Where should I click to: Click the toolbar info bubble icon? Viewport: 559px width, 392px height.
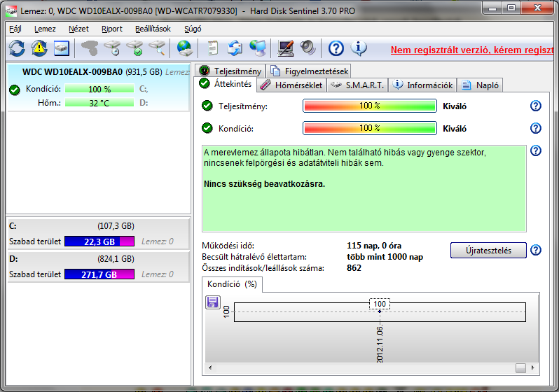point(359,48)
